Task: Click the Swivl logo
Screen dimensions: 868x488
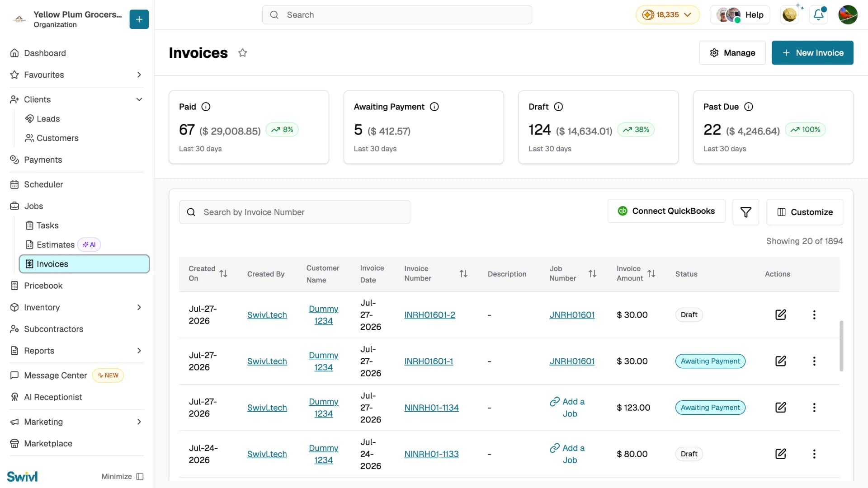Action: (x=22, y=476)
